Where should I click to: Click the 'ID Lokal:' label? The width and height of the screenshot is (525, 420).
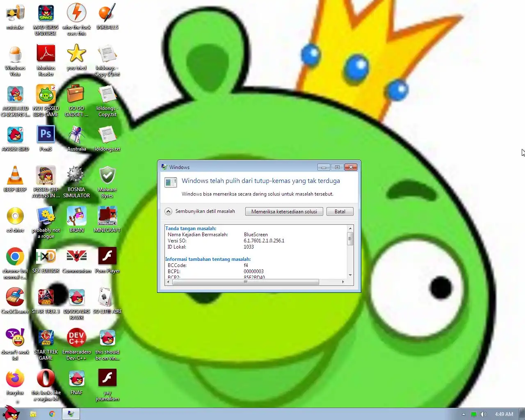coord(177,247)
